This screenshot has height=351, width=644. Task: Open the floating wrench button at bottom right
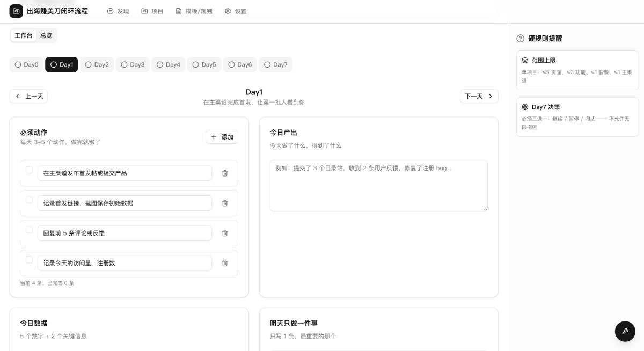tap(625, 331)
